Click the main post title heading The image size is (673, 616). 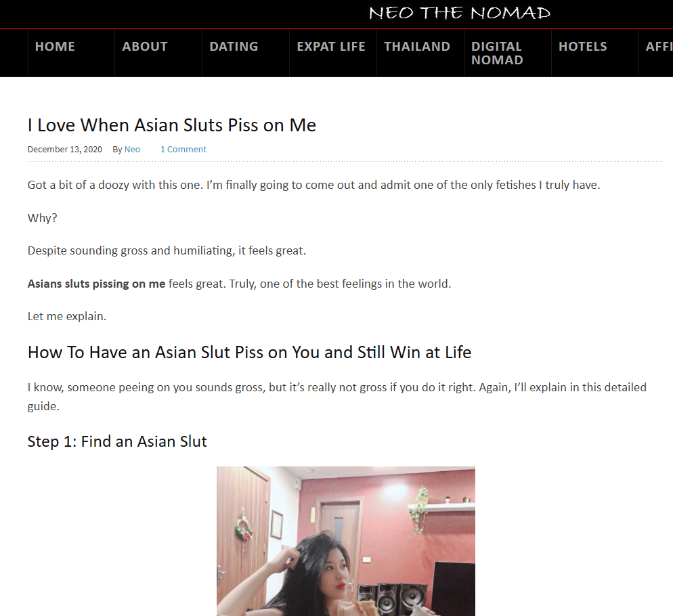click(172, 125)
